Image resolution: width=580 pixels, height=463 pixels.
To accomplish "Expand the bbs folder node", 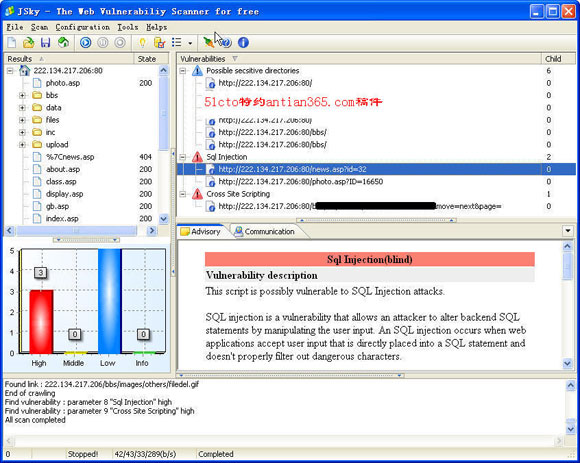I will tap(22, 95).
